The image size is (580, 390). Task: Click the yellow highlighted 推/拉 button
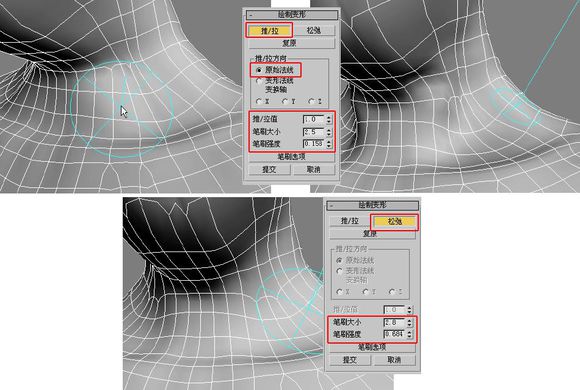pos(269,31)
